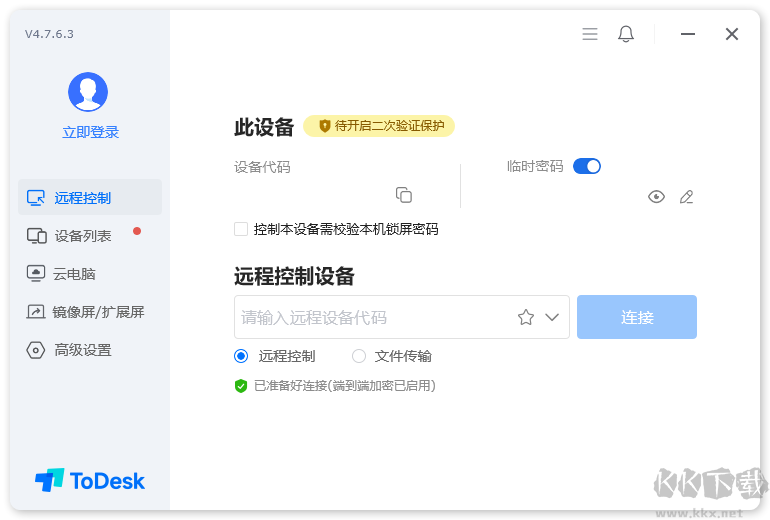Open the hamburger menu icon
Image resolution: width=770 pixels, height=520 pixels.
[590, 34]
